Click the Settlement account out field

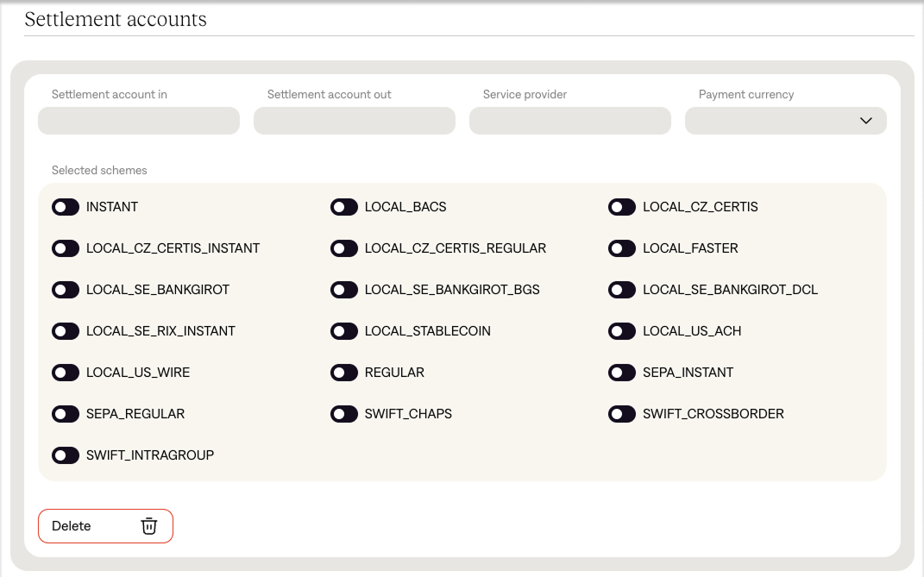(355, 121)
